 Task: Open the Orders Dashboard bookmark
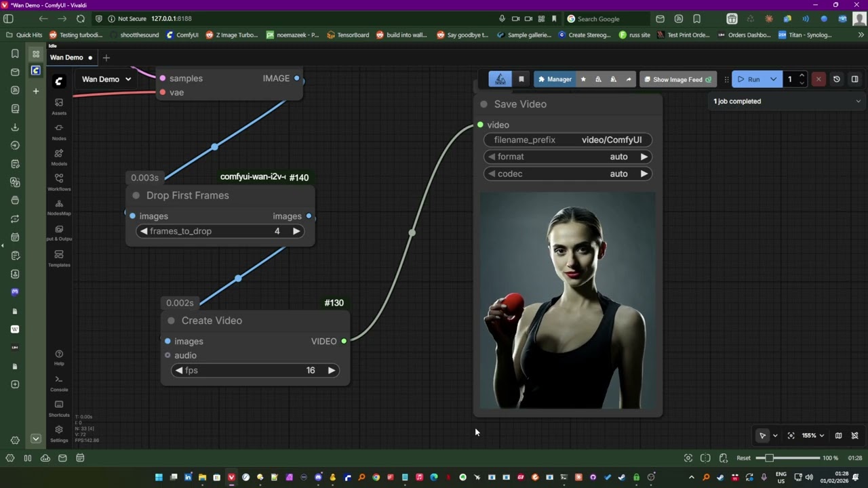(743, 35)
